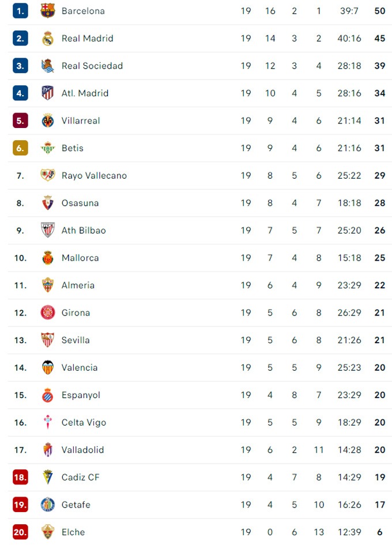Open Sevilla team details
392x545 pixels.
tap(76, 340)
